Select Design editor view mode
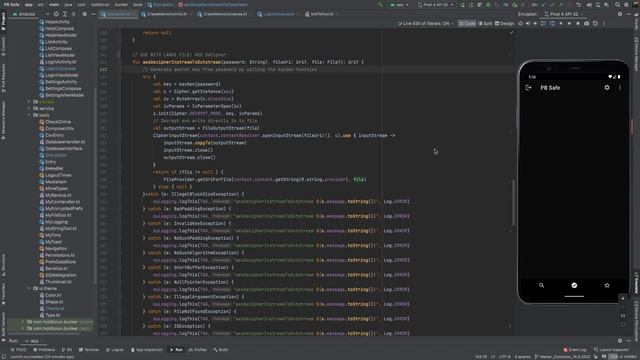The image size is (640, 360). 504,24
